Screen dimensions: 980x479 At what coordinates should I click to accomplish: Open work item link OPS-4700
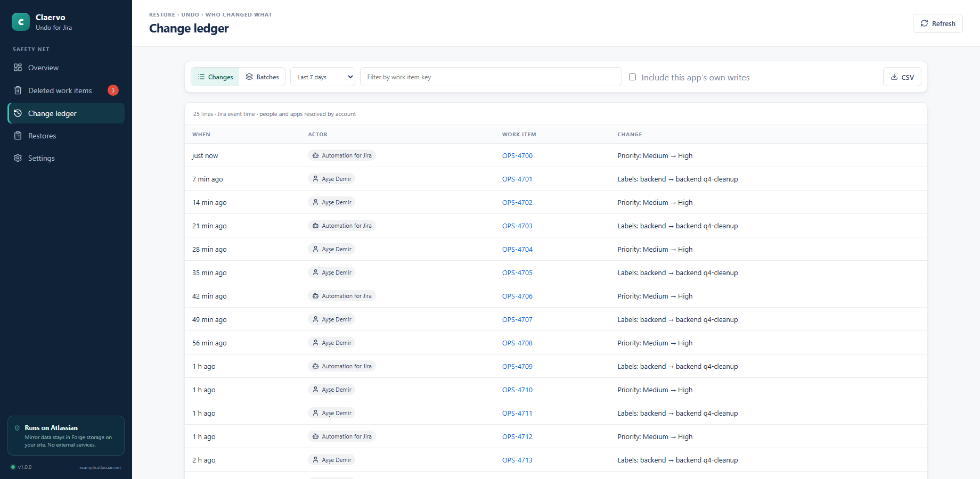(517, 156)
